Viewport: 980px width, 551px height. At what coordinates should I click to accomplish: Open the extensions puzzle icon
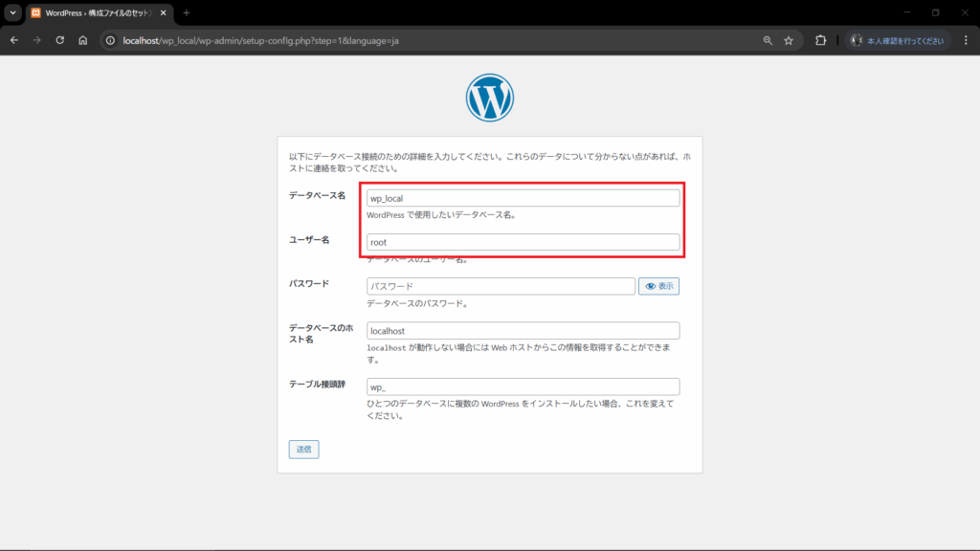point(820,40)
